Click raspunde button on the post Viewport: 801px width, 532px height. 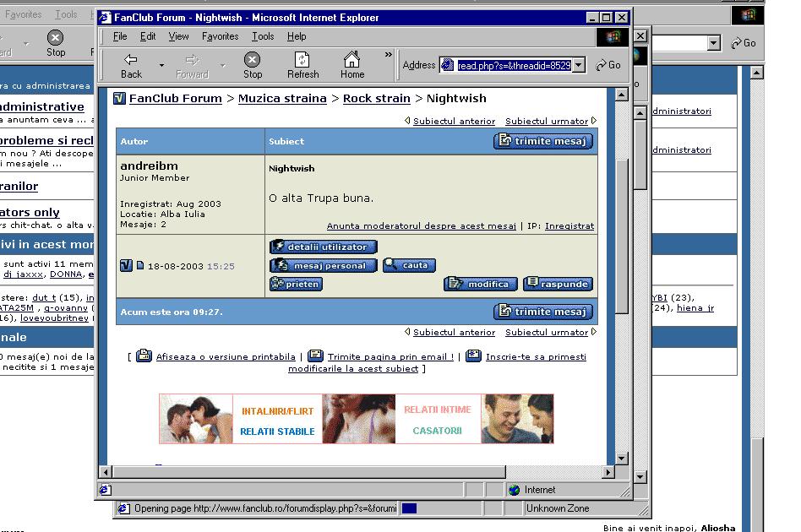(559, 284)
